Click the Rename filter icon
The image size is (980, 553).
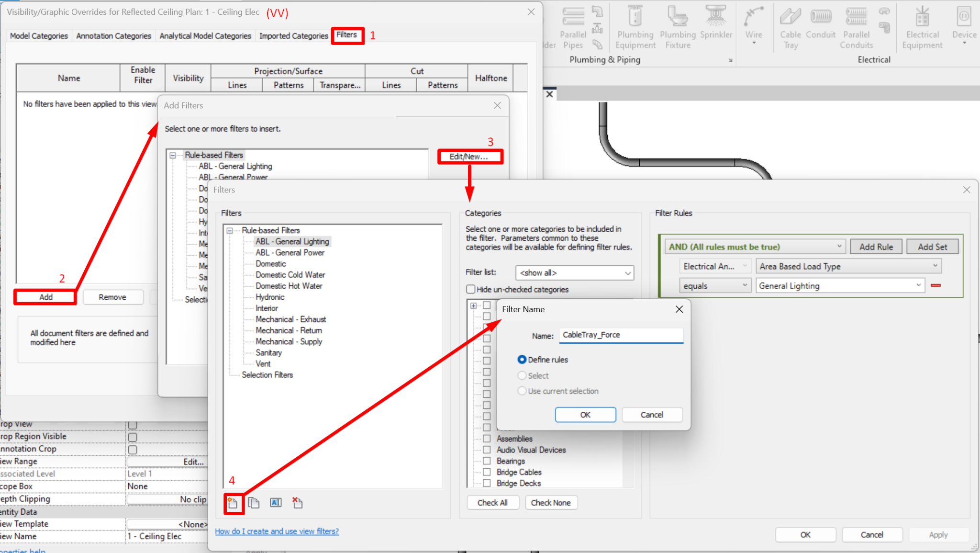[276, 502]
